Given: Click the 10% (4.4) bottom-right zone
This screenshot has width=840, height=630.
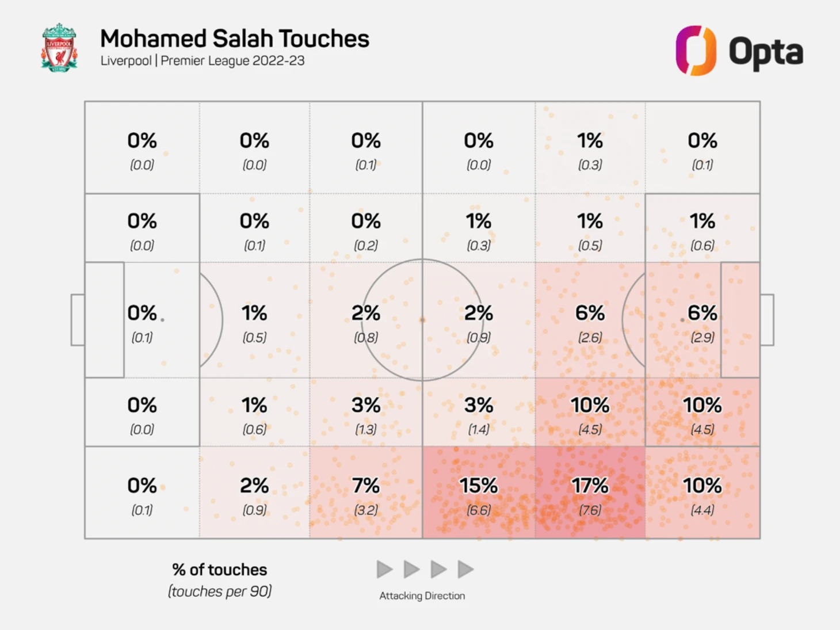Looking at the screenshot, I should point(702,492).
